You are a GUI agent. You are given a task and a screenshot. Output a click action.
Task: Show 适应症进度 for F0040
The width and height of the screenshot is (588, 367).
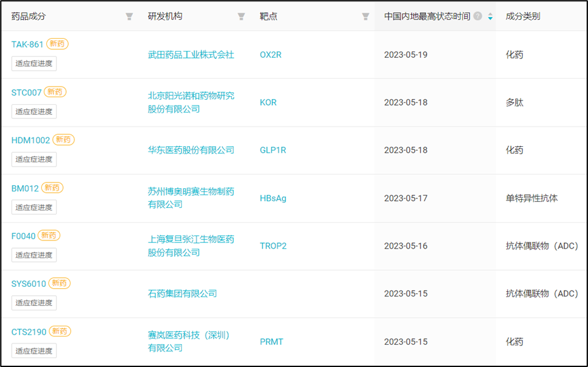pyautogui.click(x=34, y=255)
